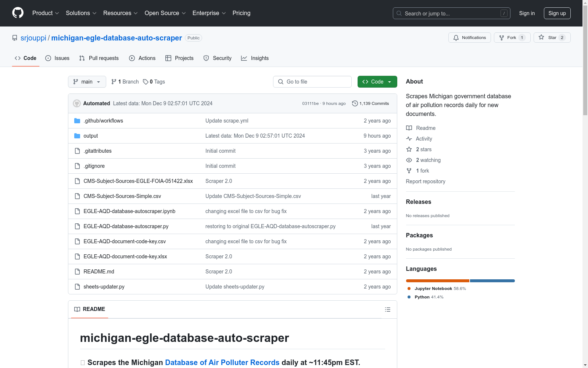Click the Report repository link
588x368 pixels.
coord(426,181)
